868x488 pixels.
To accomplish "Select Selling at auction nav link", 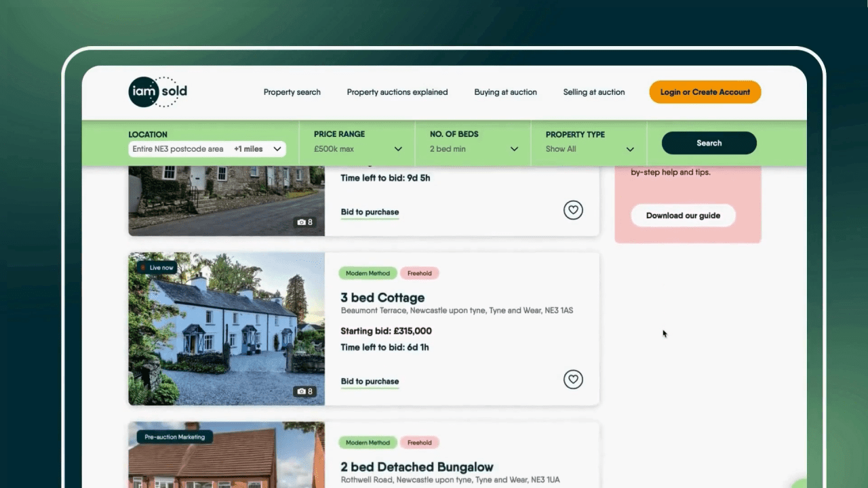I will click(593, 92).
